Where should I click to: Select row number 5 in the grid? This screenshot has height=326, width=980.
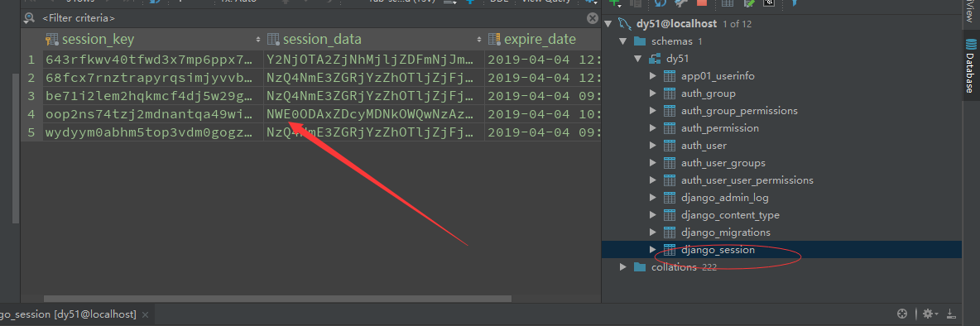click(31, 132)
